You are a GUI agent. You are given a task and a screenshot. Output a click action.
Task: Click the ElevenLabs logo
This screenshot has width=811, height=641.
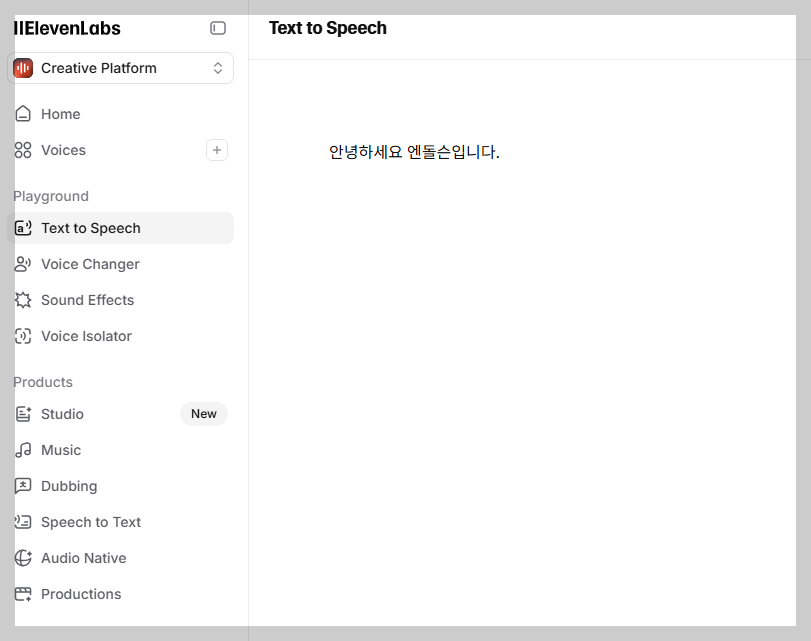pos(67,28)
